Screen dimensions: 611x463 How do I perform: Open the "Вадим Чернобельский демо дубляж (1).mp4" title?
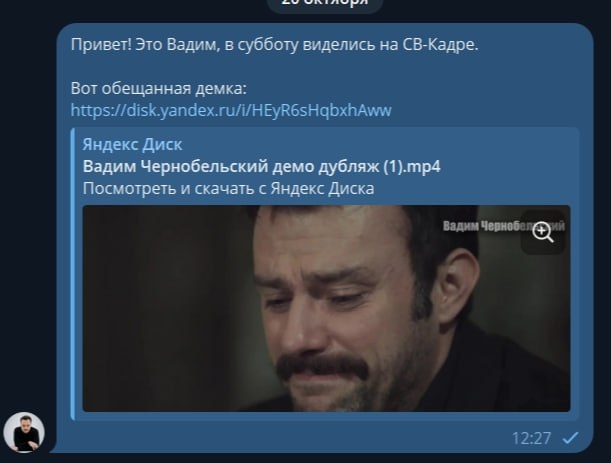pyautogui.click(x=261, y=167)
